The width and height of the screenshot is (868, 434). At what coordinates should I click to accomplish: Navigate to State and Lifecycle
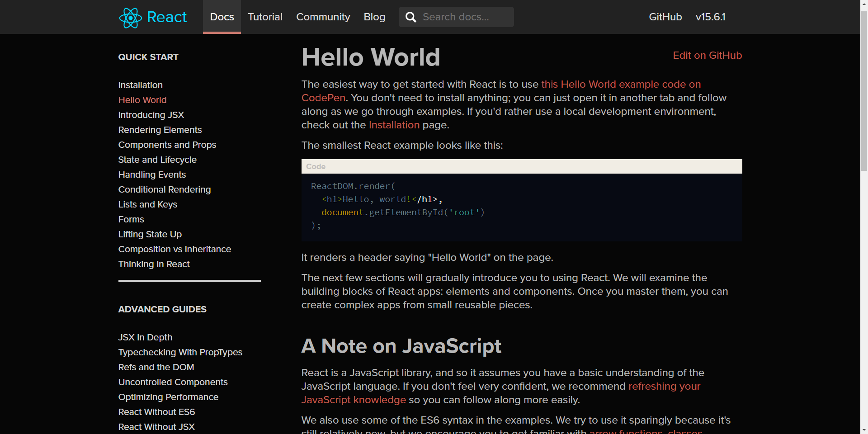pyautogui.click(x=157, y=160)
